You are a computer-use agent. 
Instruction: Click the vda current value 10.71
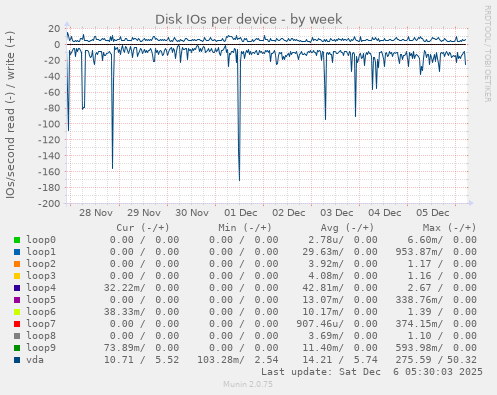pos(119,360)
